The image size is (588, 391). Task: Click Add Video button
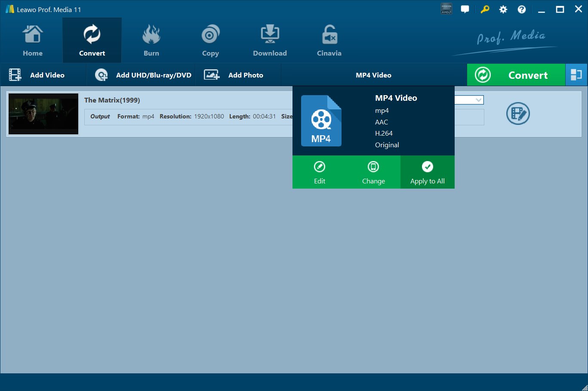coord(37,75)
